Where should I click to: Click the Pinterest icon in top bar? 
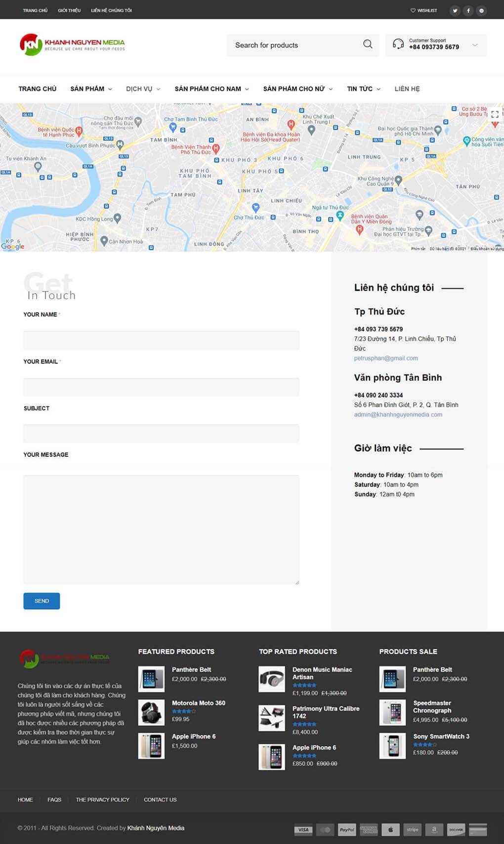click(481, 10)
